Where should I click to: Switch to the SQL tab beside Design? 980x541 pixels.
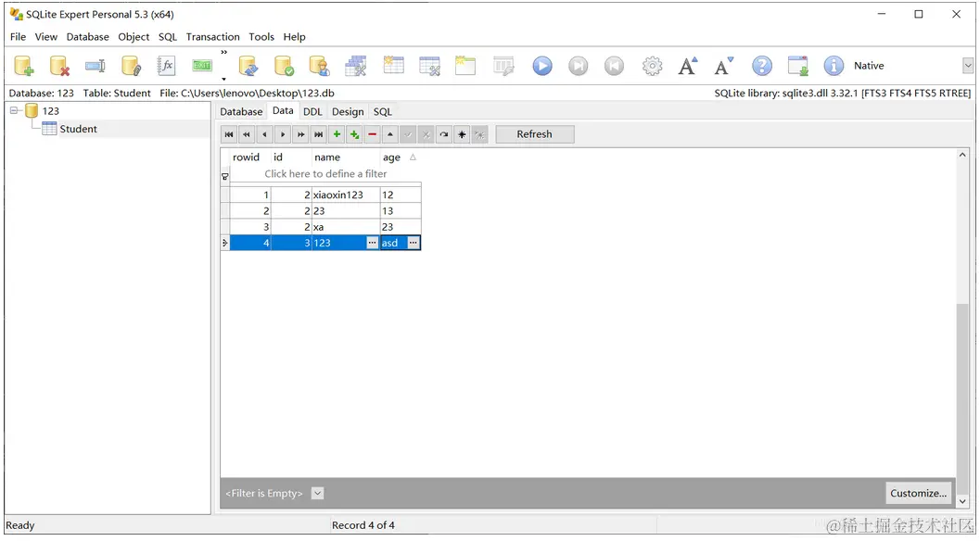pyautogui.click(x=383, y=112)
